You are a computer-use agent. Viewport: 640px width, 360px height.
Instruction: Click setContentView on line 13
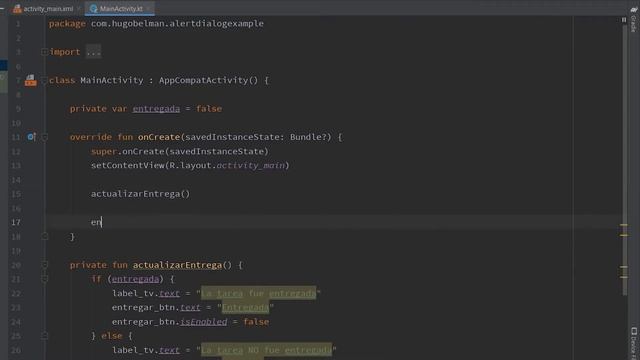click(128, 165)
